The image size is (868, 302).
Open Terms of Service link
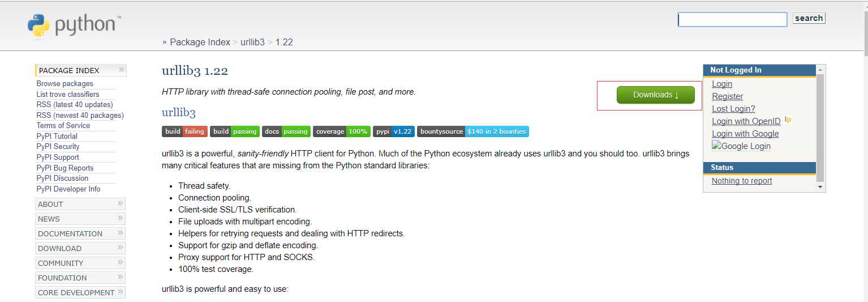pyautogui.click(x=63, y=125)
